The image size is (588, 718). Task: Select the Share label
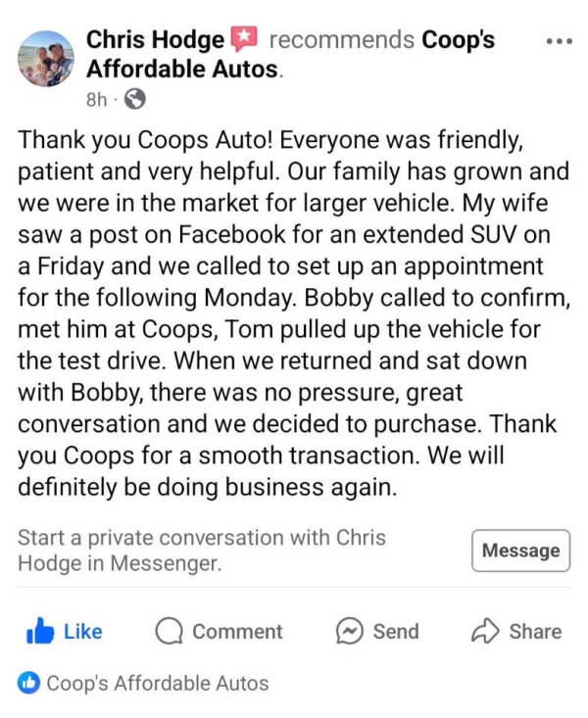[x=535, y=632]
